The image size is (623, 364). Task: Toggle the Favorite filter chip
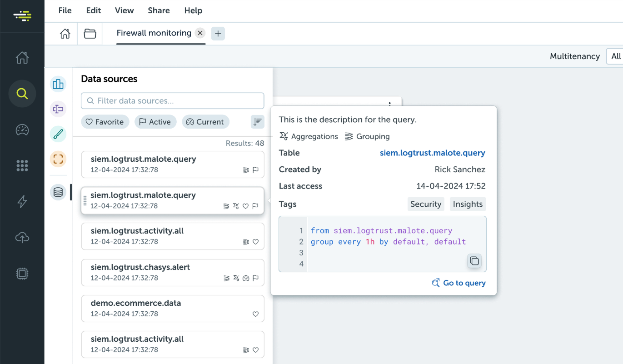click(105, 122)
